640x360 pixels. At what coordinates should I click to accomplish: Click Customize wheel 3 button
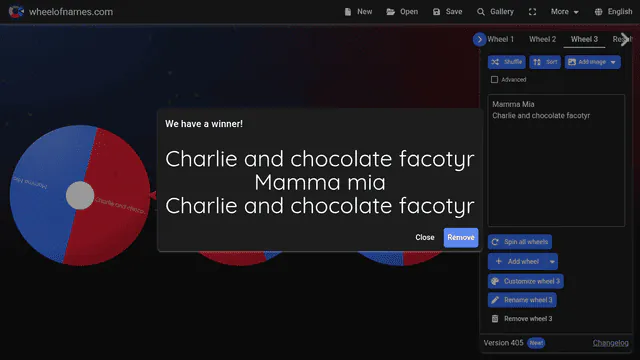(526, 281)
